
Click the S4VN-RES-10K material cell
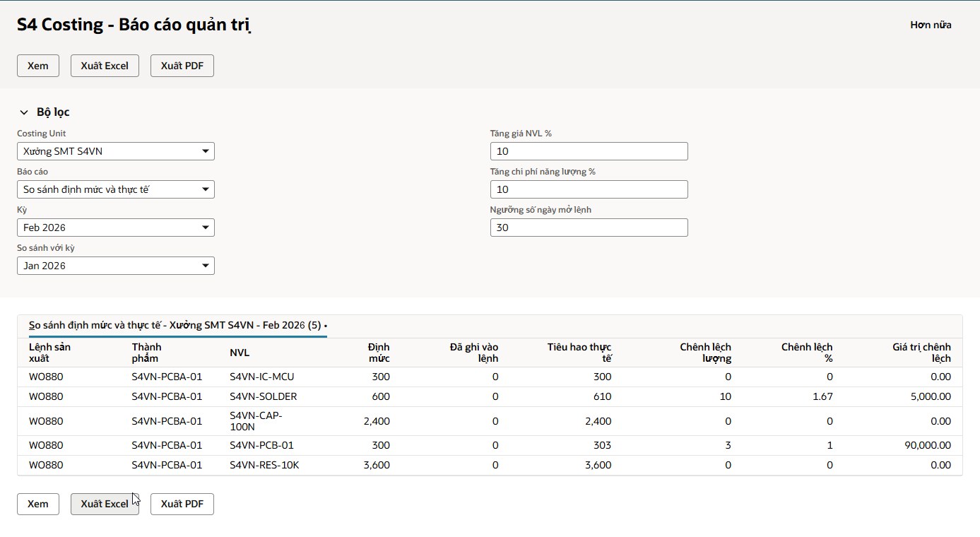[264, 466]
